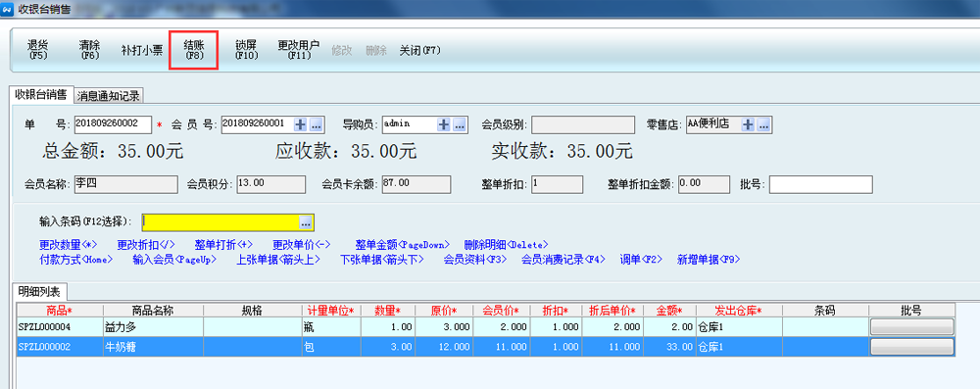Click the plus icon beside 会员号 field
Screen dimensions: 980x389
click(x=301, y=124)
